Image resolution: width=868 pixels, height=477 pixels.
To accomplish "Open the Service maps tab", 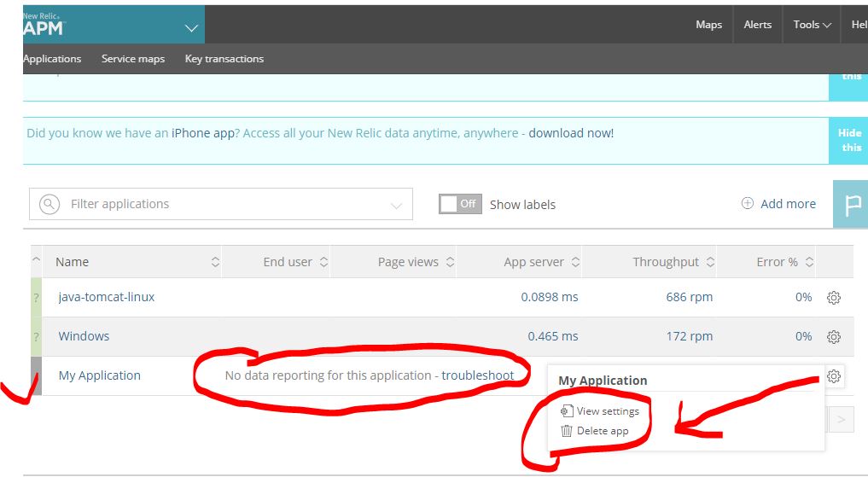I will click(x=133, y=59).
